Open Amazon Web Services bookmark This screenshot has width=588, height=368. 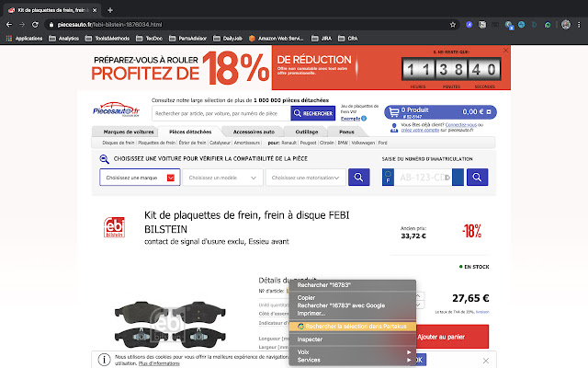tap(277, 39)
